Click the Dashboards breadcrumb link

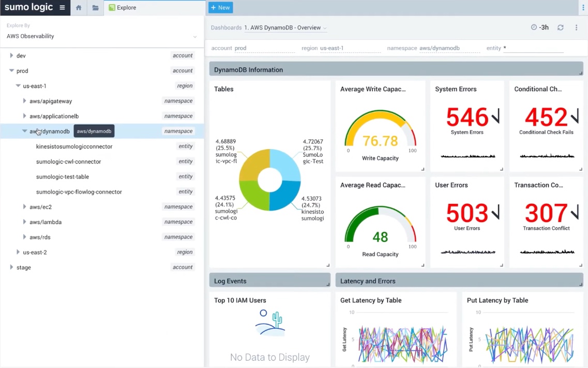[226, 27]
